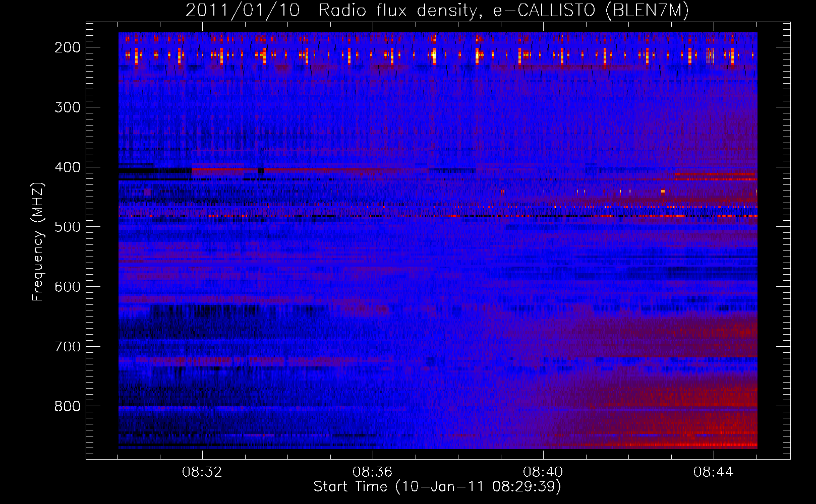This screenshot has width=816, height=504.
Task: Click the 700 frequency tick label
Action: point(67,347)
